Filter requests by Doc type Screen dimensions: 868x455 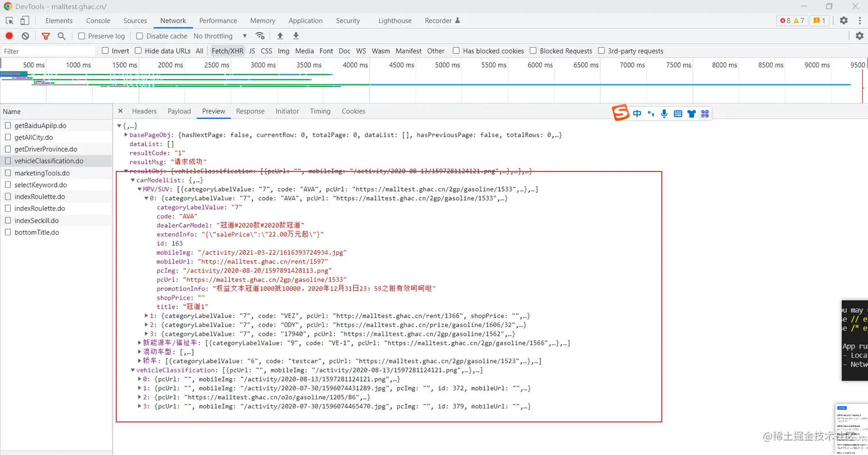click(344, 51)
